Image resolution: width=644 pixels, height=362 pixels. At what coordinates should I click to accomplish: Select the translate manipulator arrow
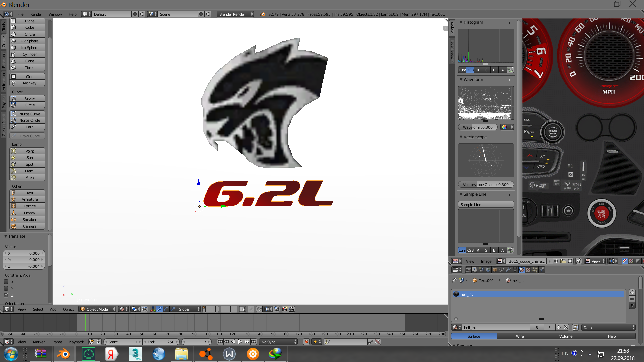(159, 309)
